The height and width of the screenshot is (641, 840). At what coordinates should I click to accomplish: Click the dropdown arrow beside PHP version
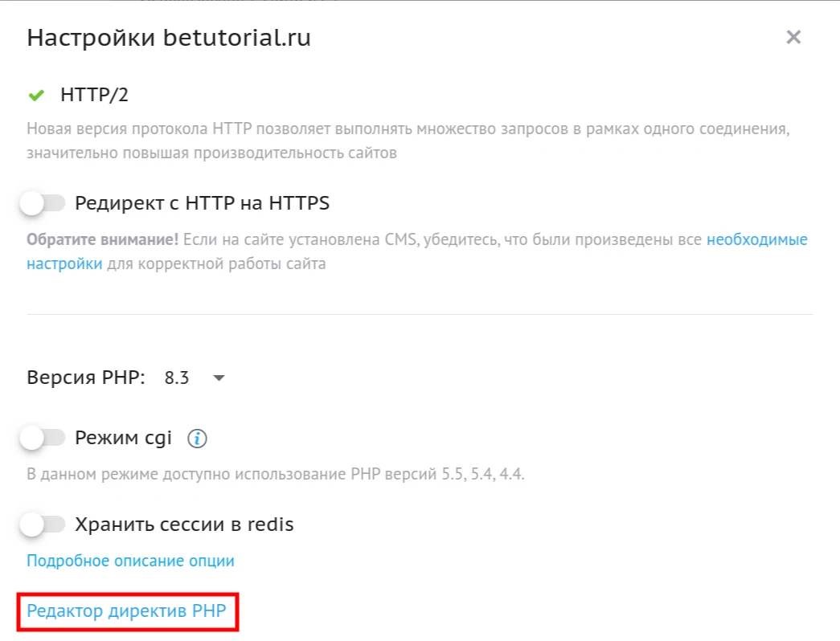pyautogui.click(x=218, y=378)
